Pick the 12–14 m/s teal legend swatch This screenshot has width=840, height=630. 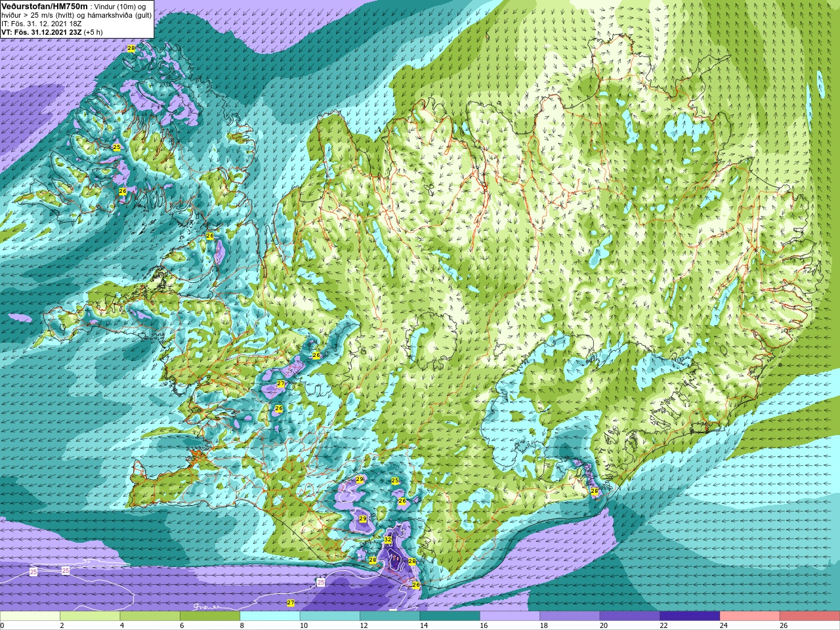coord(390,616)
